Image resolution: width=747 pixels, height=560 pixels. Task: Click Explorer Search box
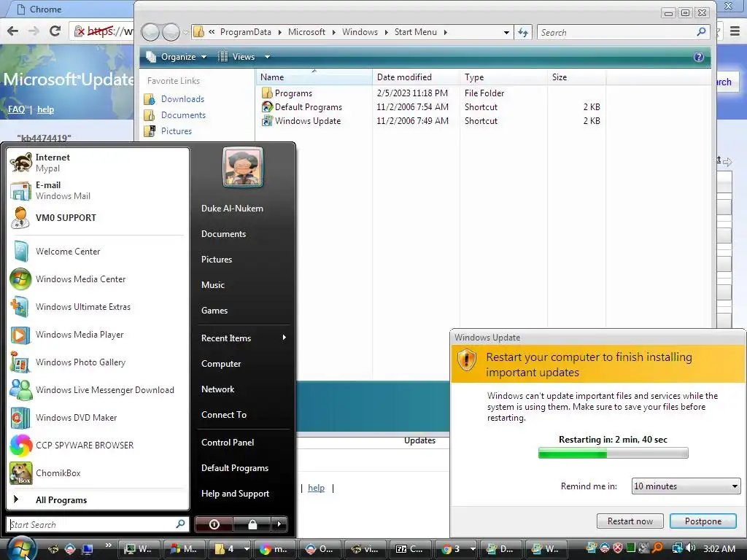[623, 32]
